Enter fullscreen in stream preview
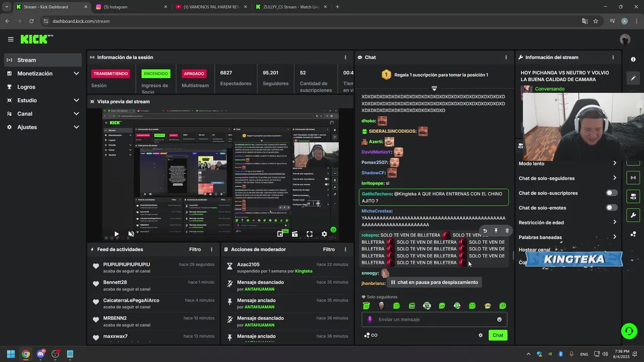This screenshot has height=362, width=644. coord(309,234)
